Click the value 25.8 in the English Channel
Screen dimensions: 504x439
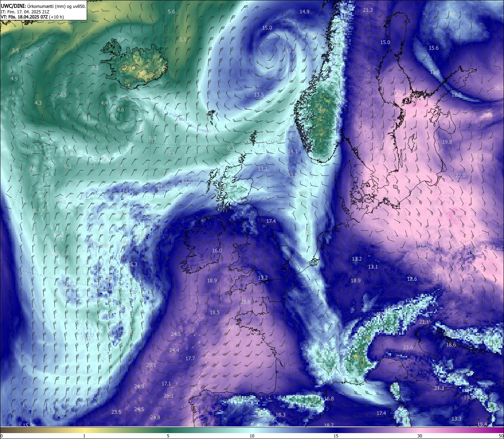(x=245, y=302)
